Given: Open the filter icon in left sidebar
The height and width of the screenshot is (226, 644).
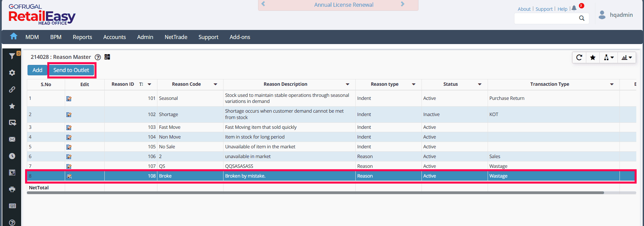Looking at the screenshot, I should 12,56.
